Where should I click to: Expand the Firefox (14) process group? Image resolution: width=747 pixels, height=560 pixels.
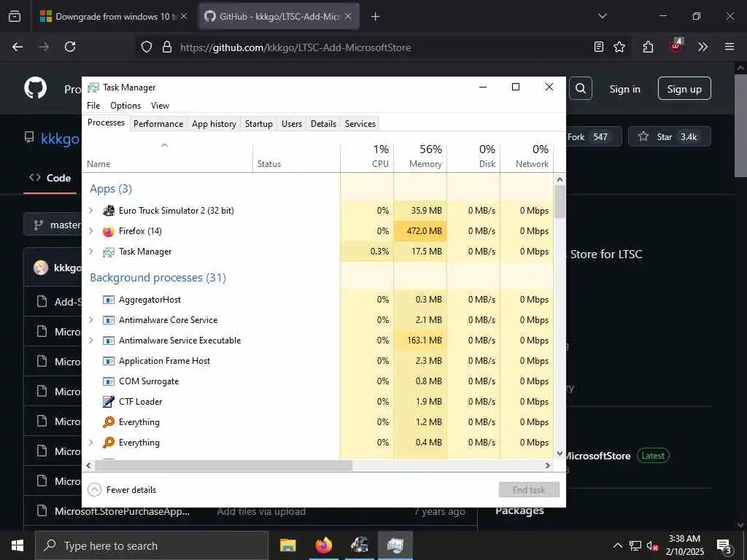91,230
